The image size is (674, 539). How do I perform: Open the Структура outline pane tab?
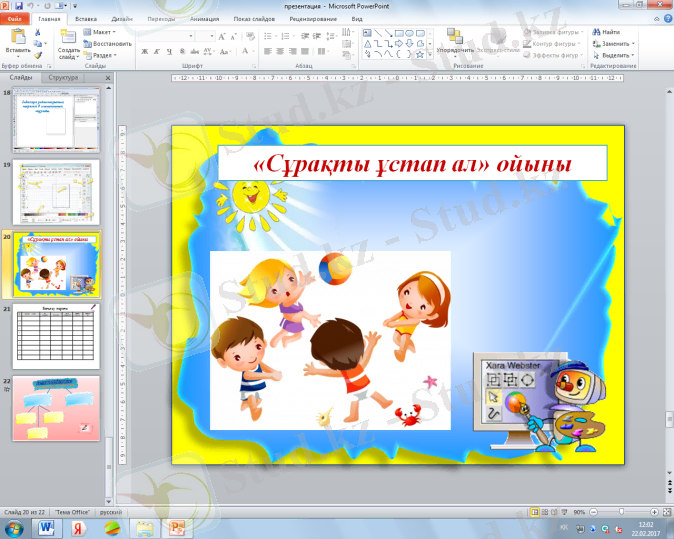click(63, 77)
